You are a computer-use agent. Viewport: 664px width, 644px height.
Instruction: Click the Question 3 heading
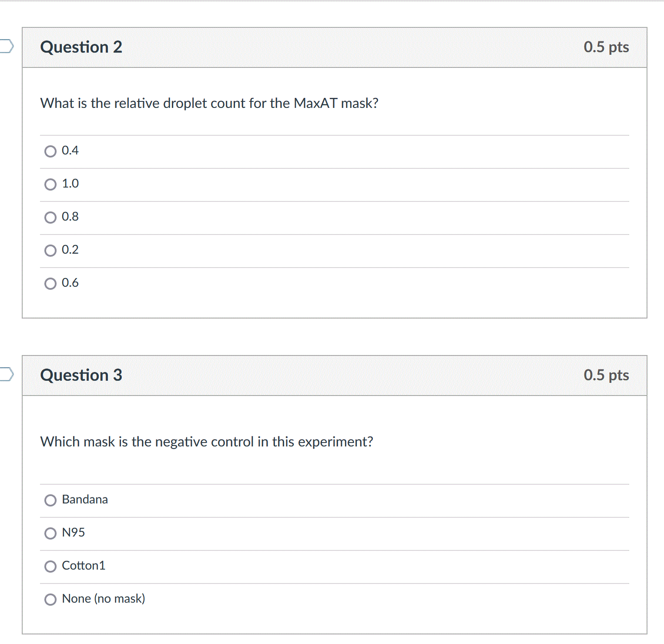[81, 375]
